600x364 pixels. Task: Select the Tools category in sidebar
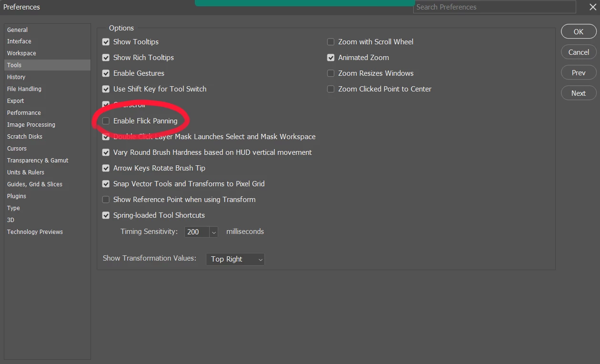(x=48, y=65)
